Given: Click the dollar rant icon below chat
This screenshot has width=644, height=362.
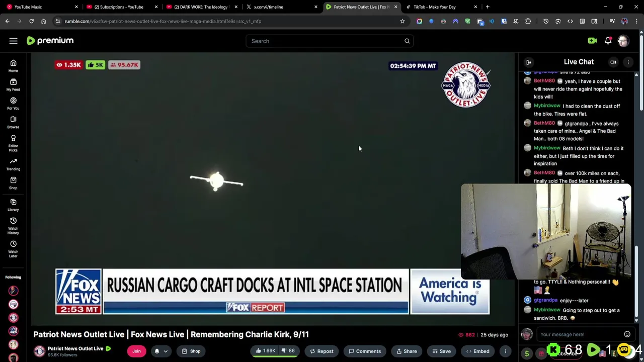Looking at the screenshot, I should click(527, 353).
